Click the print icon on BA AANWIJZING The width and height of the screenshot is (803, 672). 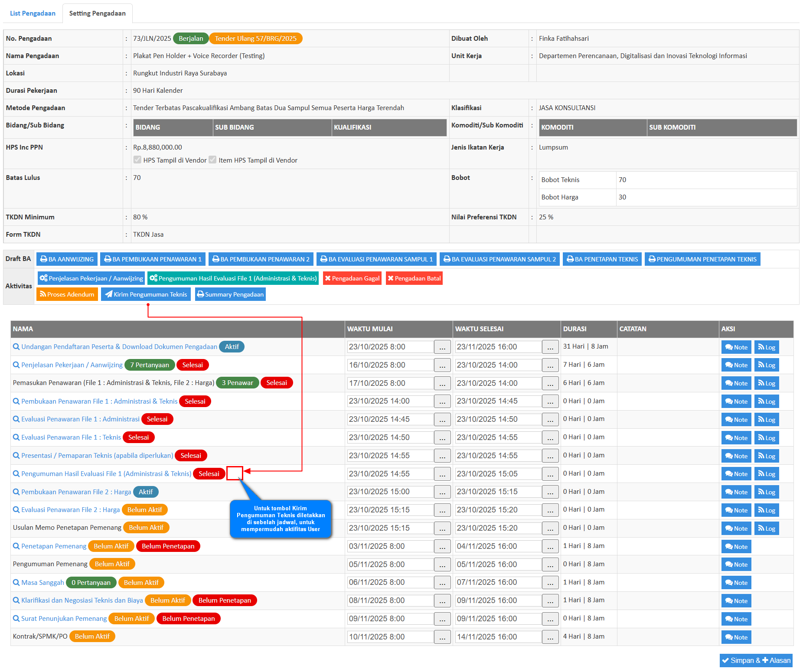(x=43, y=259)
